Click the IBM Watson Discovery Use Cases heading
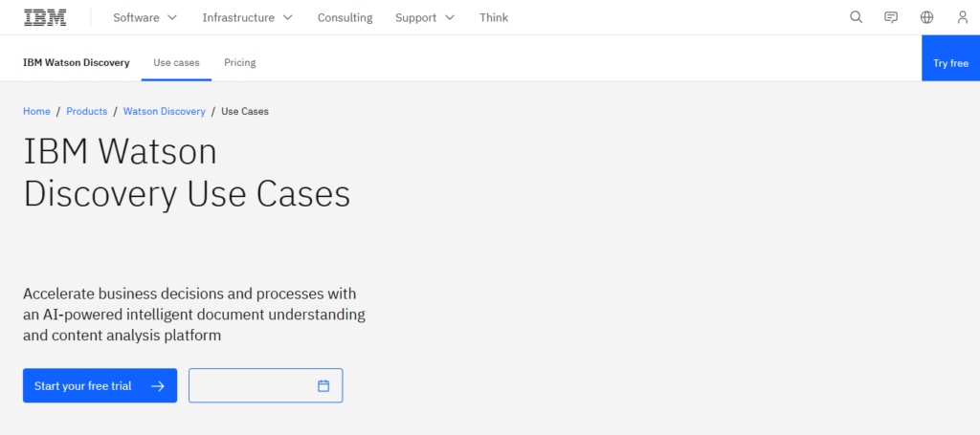Screen dimensions: 980x435 (187, 173)
